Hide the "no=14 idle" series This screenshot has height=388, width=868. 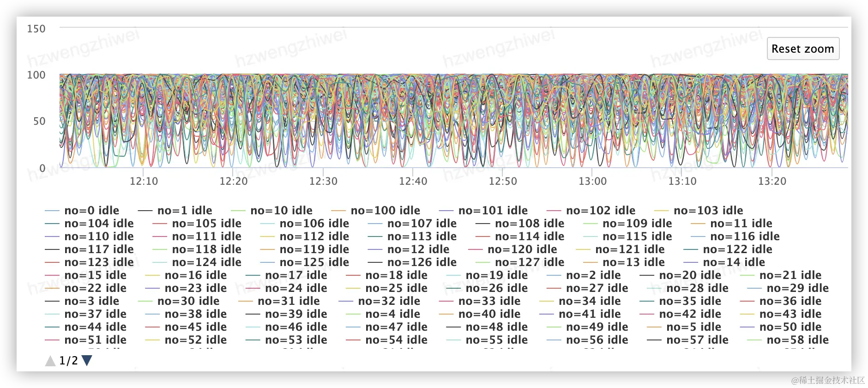(x=724, y=262)
